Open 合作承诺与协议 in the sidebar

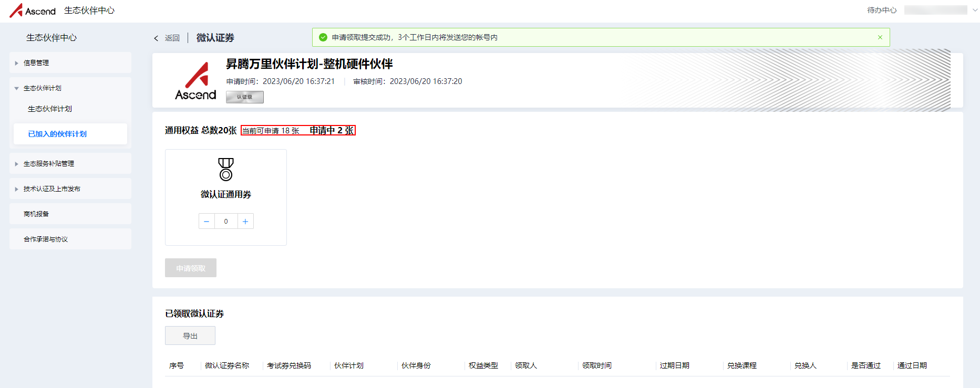tap(70, 239)
